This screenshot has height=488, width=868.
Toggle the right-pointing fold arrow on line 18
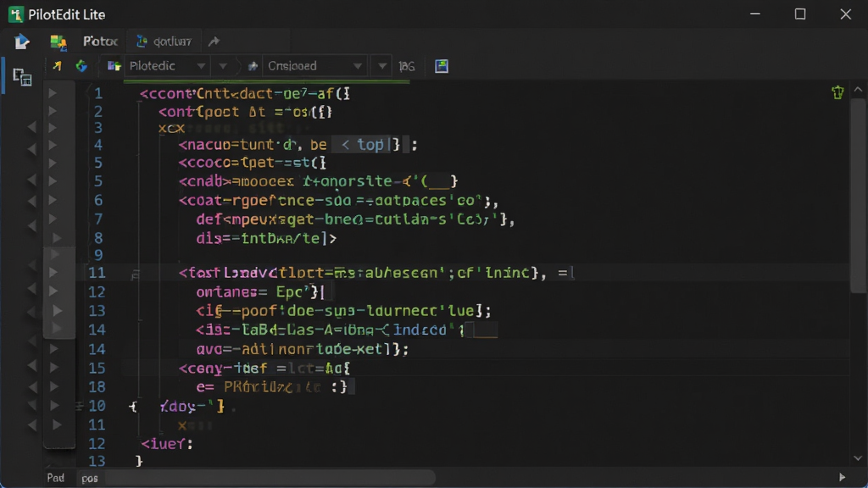point(54,386)
